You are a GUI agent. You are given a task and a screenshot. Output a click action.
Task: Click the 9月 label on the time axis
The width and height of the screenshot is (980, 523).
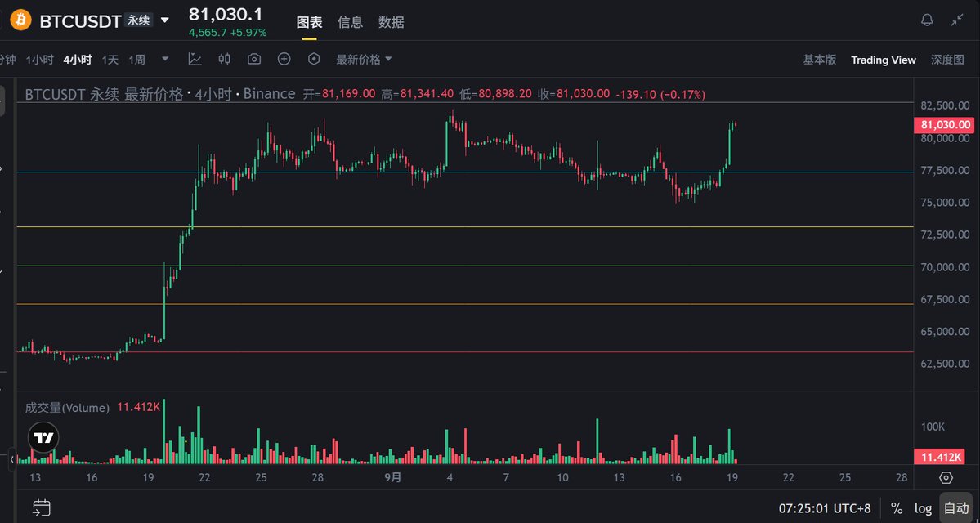click(392, 477)
